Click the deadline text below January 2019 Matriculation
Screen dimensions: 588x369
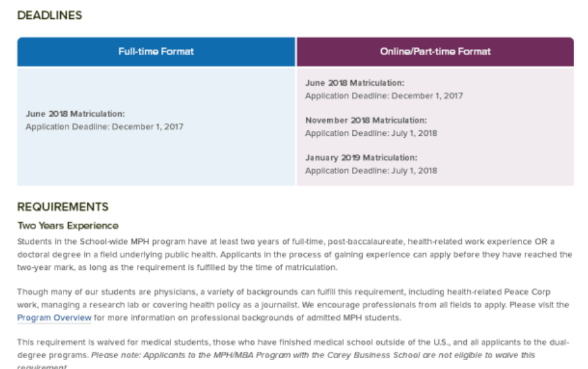(371, 170)
